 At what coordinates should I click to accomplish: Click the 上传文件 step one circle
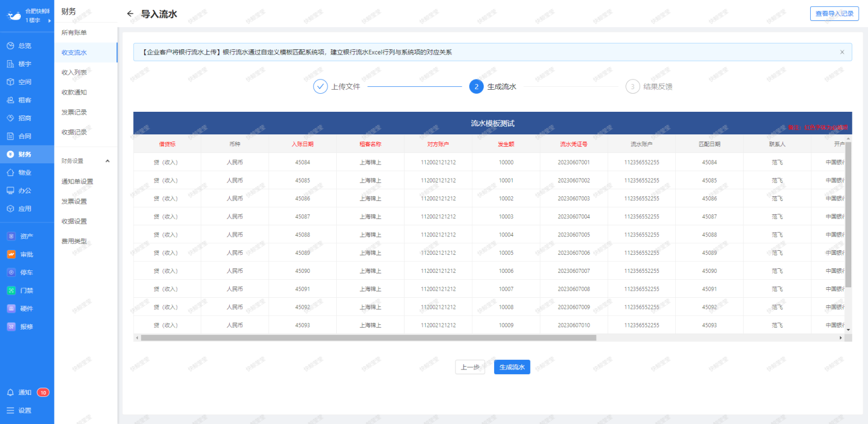(321, 86)
